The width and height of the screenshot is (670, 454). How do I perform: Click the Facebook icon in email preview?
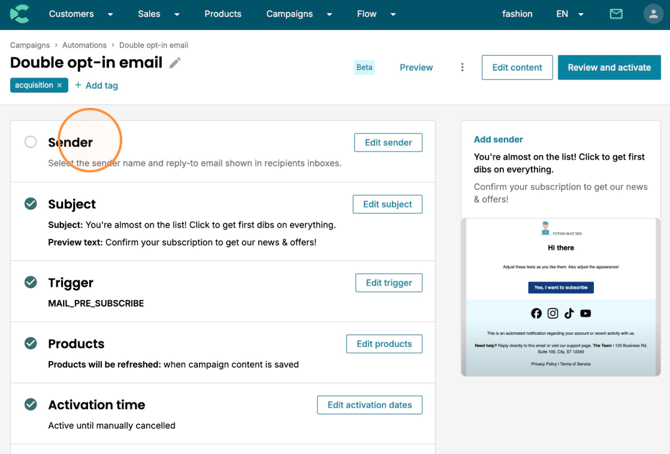pyautogui.click(x=536, y=313)
